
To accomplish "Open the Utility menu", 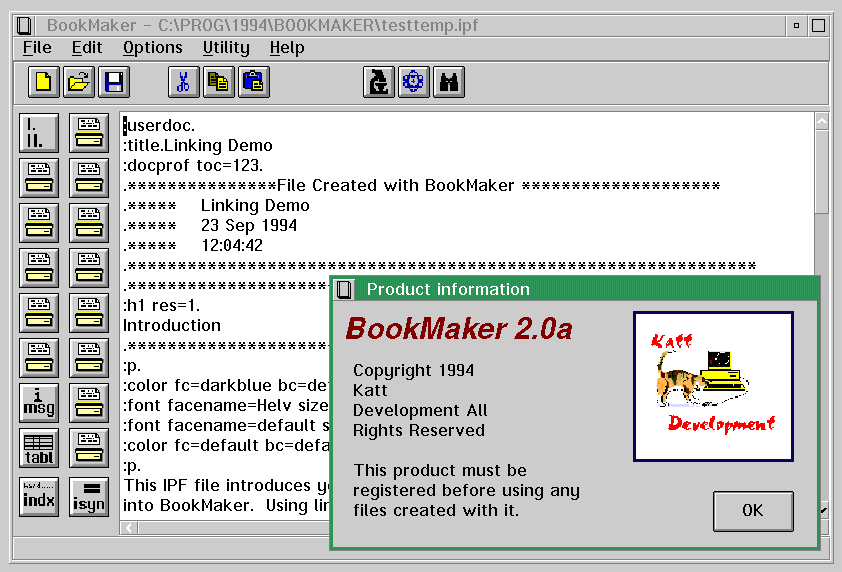I will pyautogui.click(x=226, y=47).
